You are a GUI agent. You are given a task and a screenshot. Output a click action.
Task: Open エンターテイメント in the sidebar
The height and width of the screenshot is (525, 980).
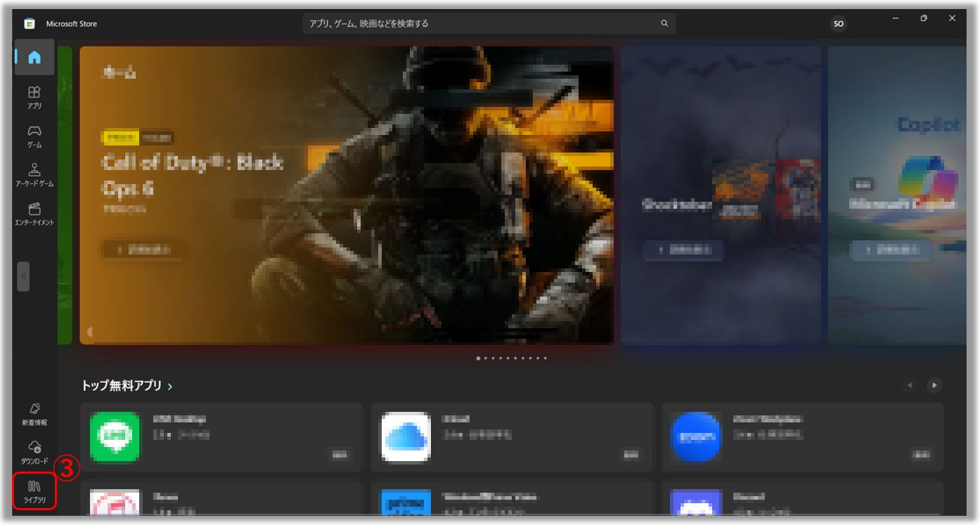coord(34,214)
